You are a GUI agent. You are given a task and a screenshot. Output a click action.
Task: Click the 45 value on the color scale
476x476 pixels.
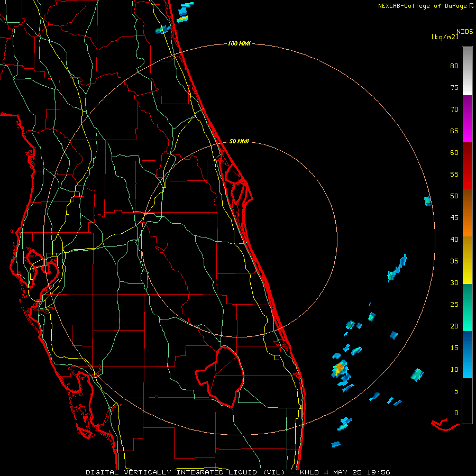coord(454,218)
